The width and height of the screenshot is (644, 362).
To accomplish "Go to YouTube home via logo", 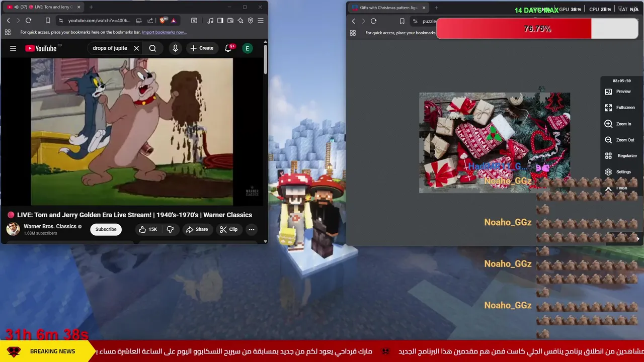I will point(41,48).
